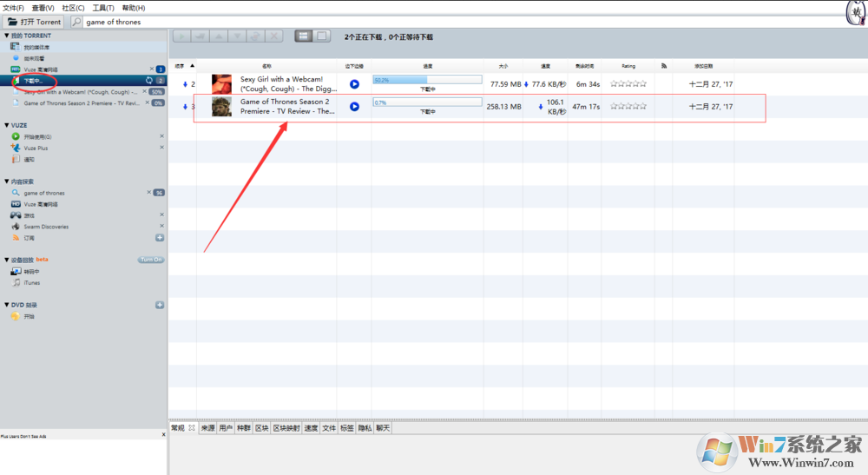This screenshot has height=475, width=868.
Task: Close the Plus Users Don't See Ads panel
Action: (163, 434)
